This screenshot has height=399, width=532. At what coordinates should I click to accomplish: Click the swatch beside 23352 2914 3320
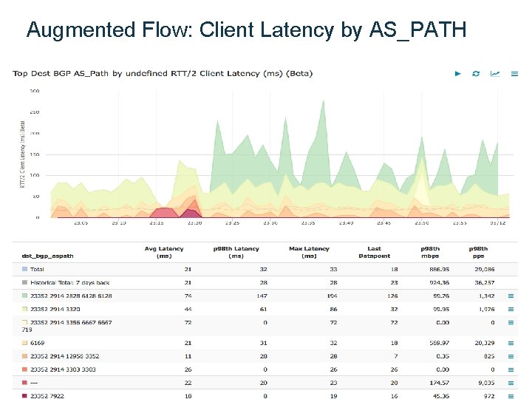[24, 309]
